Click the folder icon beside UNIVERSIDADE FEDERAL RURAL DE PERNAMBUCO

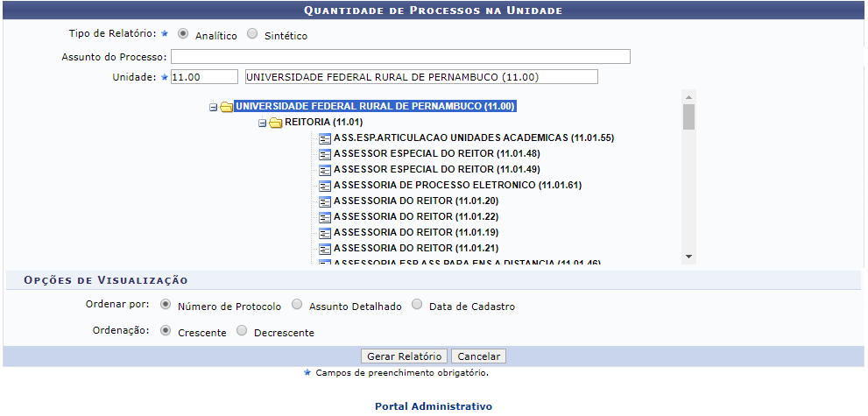pos(226,107)
